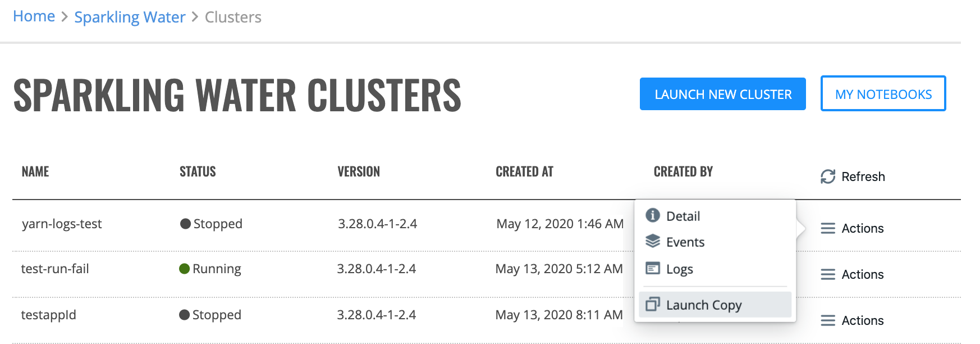Screen dimensions: 980x344
Task: Click hamburger icon for yarn-logs-test Actions
Action: click(828, 228)
